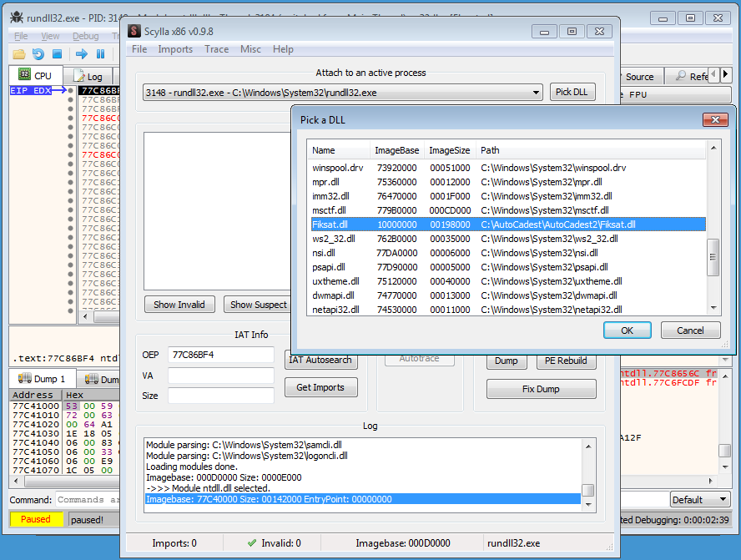Click the x64dbg bug icon in title bar
The image size is (741, 560).
point(17,18)
